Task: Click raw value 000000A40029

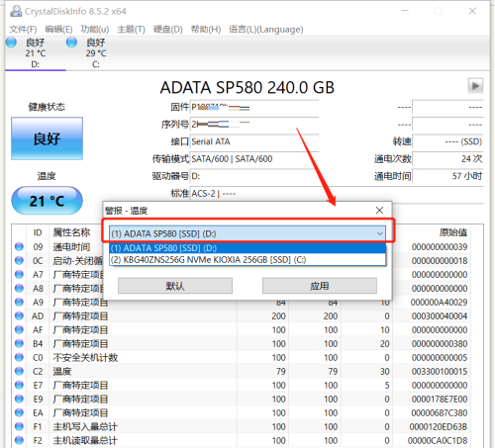Action: tap(439, 303)
